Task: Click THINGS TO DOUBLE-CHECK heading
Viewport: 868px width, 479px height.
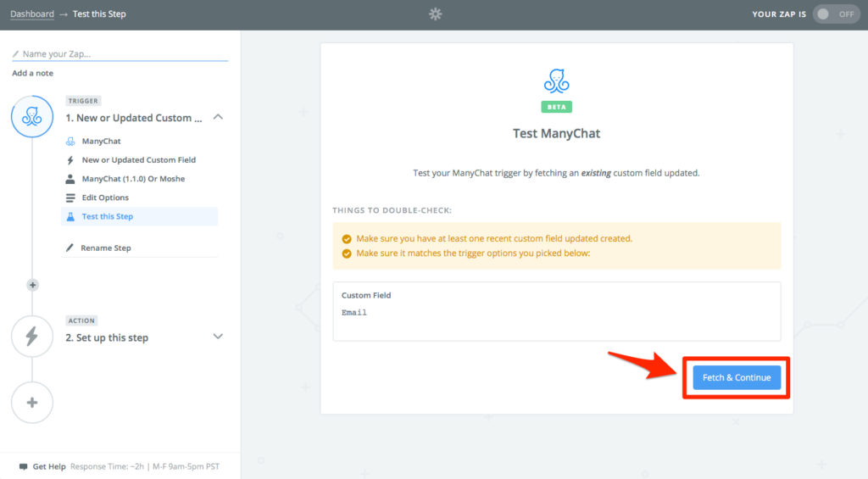Action: [x=392, y=210]
